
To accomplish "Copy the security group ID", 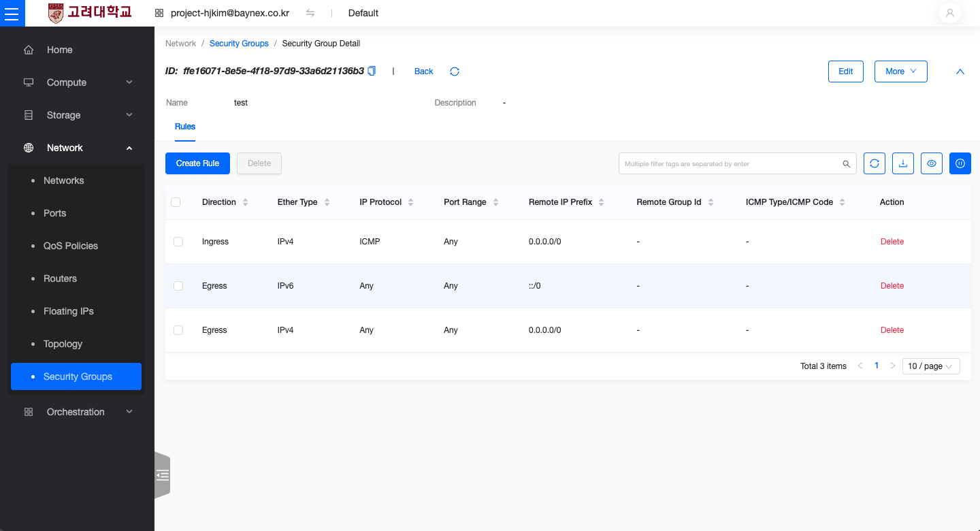I will (372, 71).
